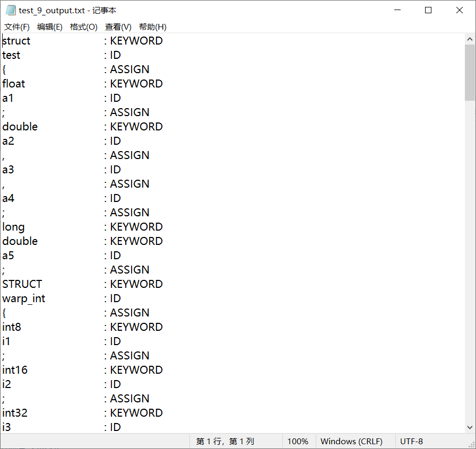Open the 查看(V) menu
This screenshot has height=449, width=476.
tap(118, 27)
